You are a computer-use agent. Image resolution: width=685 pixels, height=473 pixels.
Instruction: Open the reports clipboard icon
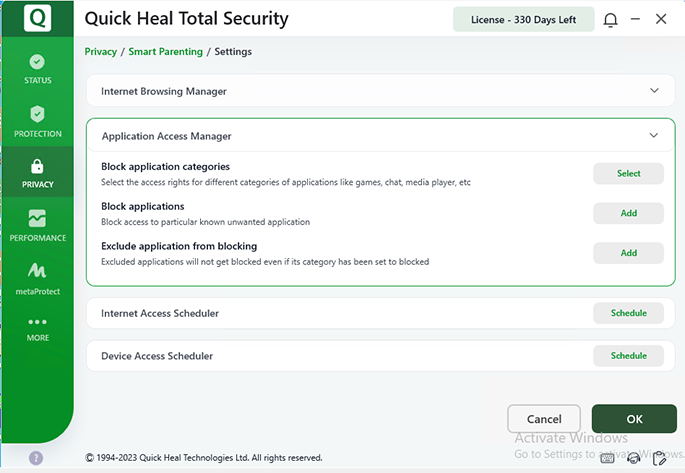[658, 458]
